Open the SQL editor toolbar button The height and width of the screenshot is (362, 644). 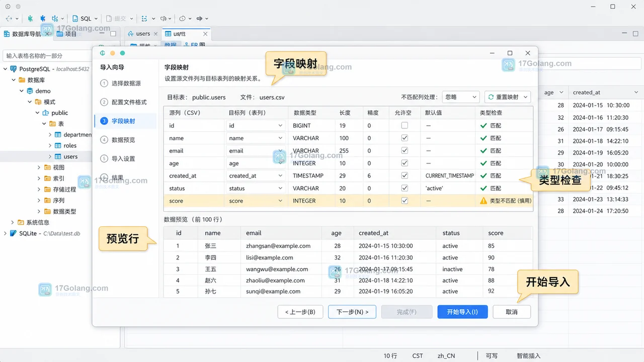coord(83,19)
